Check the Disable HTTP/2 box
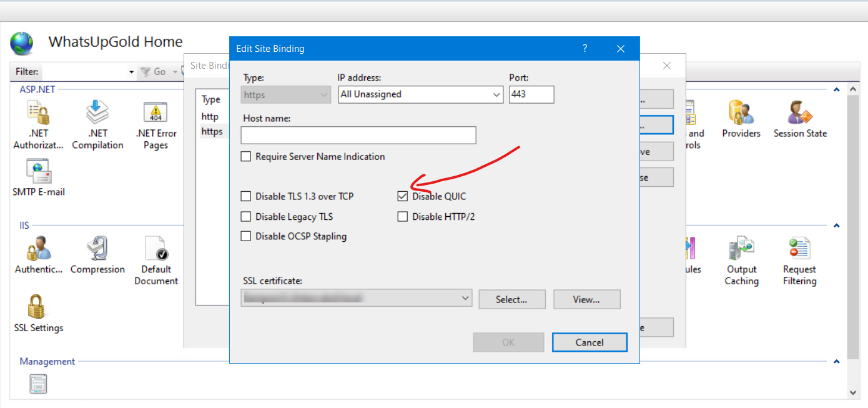The width and height of the screenshot is (868, 408). click(x=403, y=217)
